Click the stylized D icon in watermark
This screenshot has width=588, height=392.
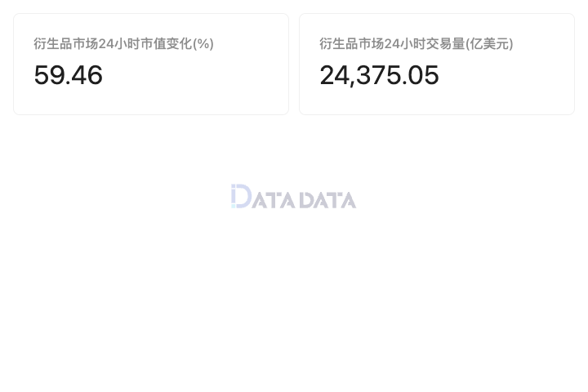241,196
